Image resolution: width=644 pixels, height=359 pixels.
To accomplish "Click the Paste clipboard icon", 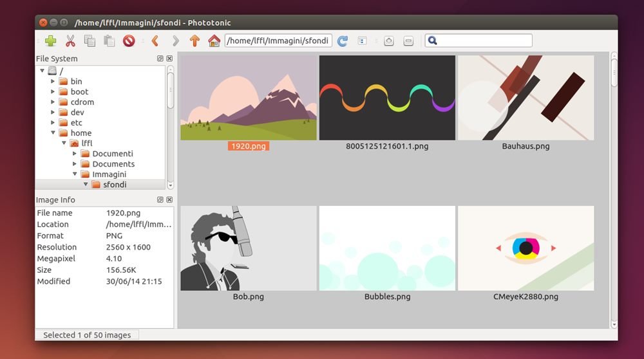I will tap(109, 41).
